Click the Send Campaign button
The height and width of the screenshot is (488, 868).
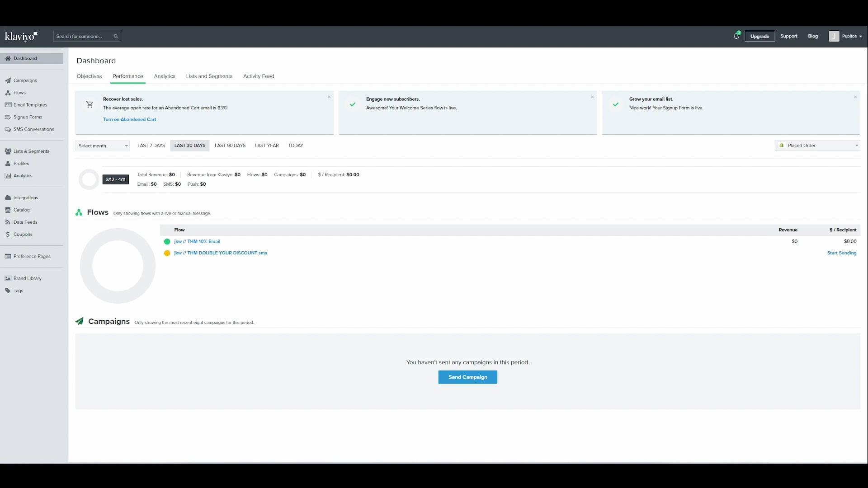467,376
